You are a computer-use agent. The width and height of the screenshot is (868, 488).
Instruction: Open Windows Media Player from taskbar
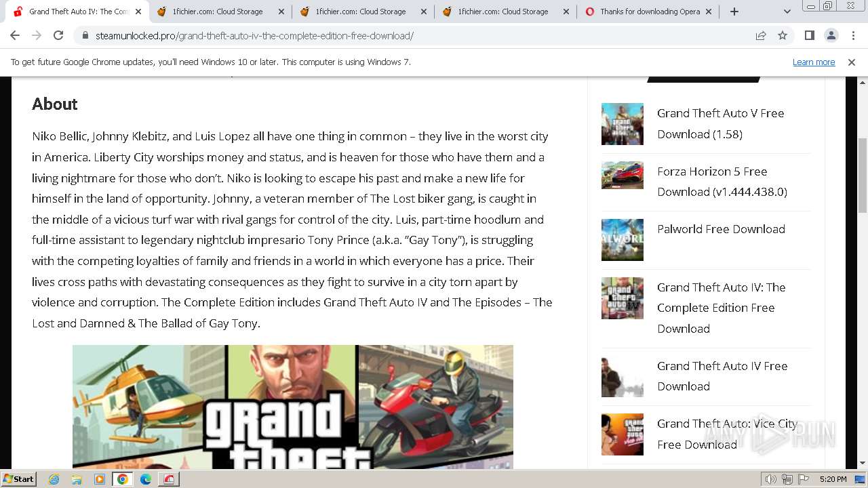[x=100, y=479]
